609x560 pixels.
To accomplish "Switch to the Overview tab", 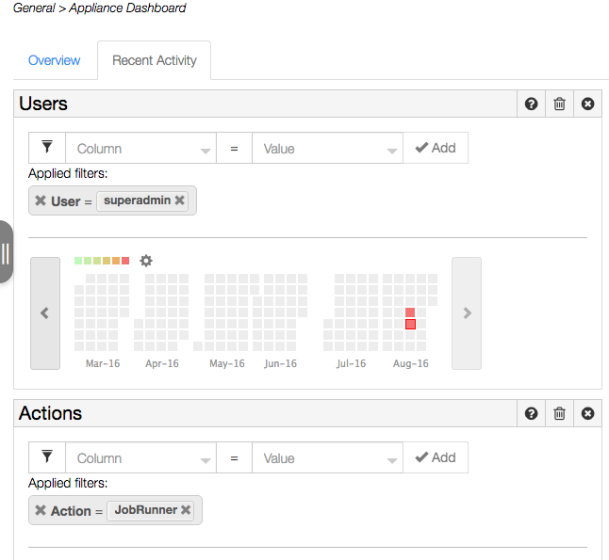I will click(x=54, y=60).
